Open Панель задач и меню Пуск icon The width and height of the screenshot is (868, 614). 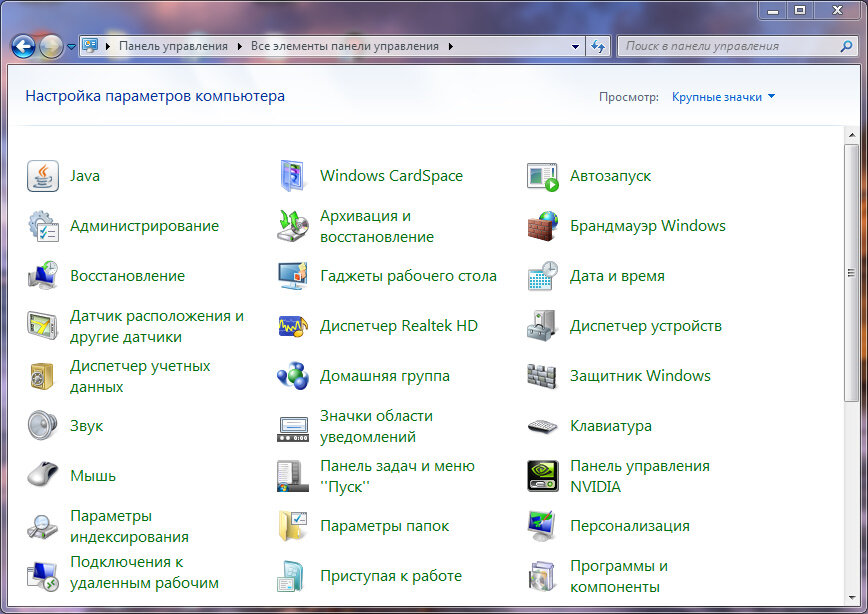[292, 476]
